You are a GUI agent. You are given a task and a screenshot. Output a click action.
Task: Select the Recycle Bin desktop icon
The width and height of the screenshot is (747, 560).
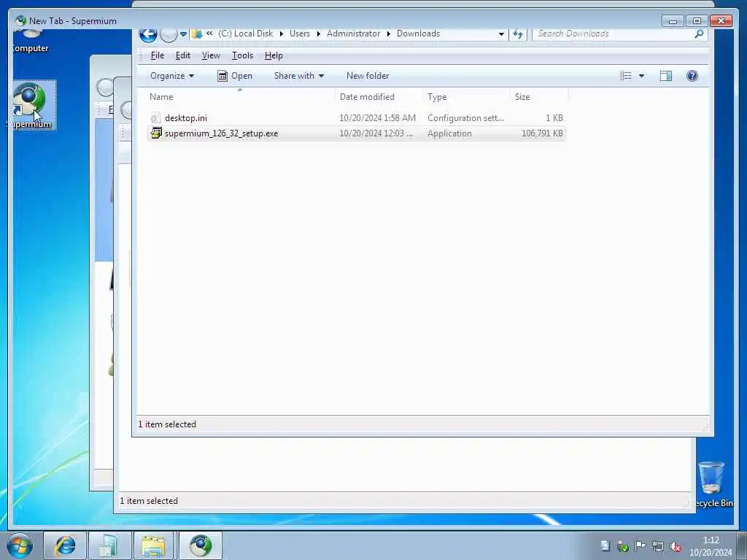[x=713, y=484]
